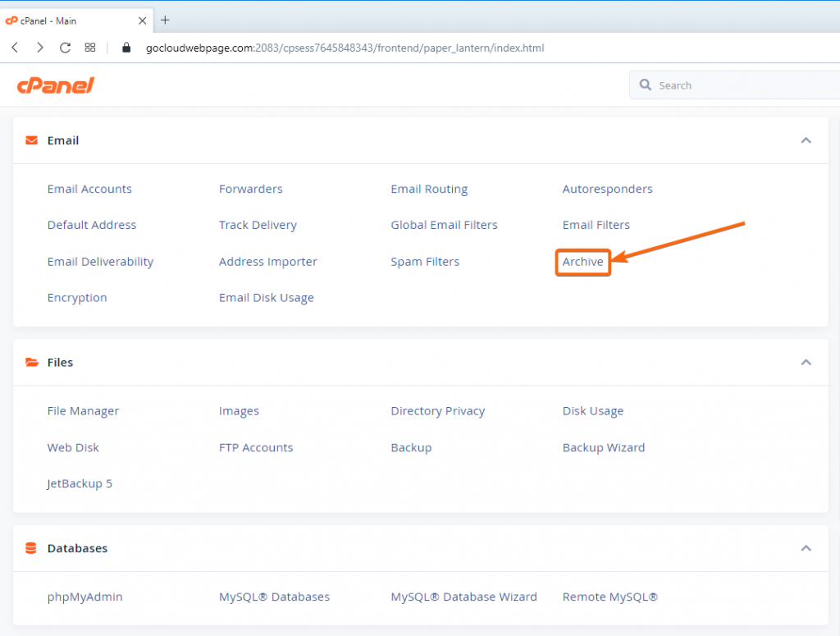The width and height of the screenshot is (840, 636).
Task: Click the padlock icon in the address bar
Action: (x=126, y=48)
